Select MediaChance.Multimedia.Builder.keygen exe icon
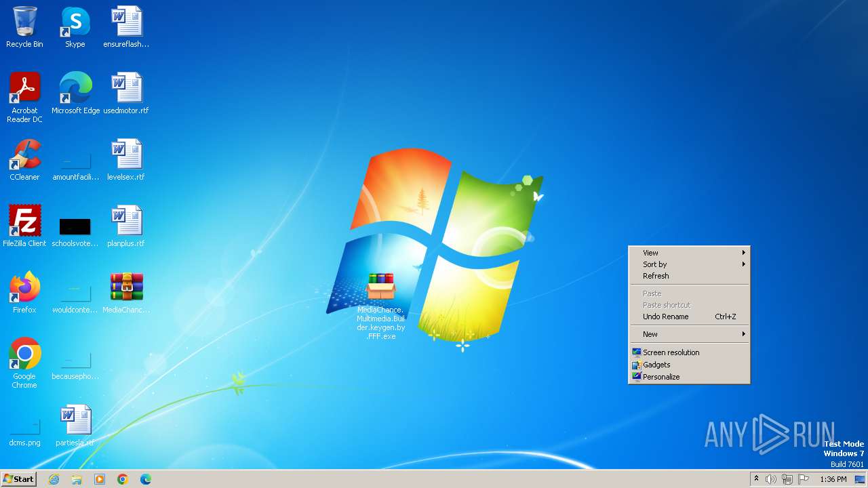This screenshot has width=868, height=488. point(381,305)
